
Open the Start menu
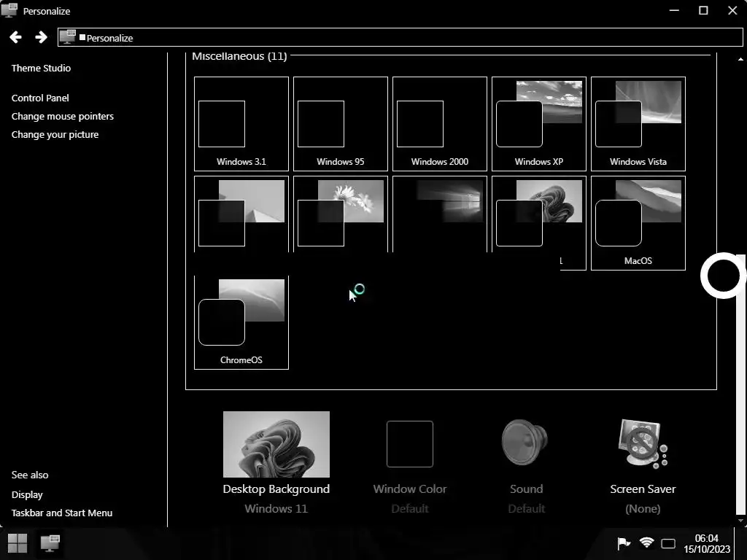coord(18,543)
